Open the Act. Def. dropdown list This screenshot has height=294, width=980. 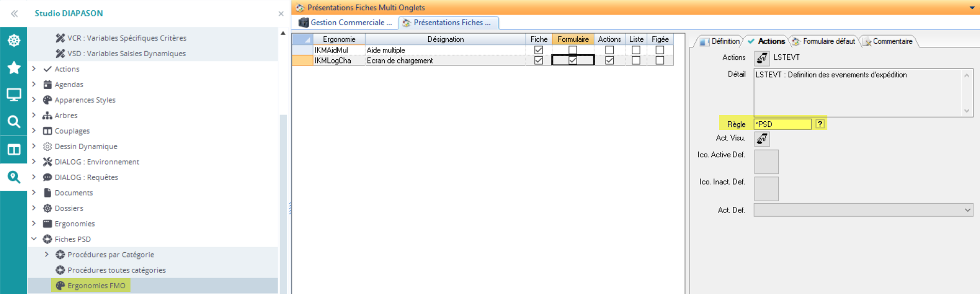coord(967,210)
